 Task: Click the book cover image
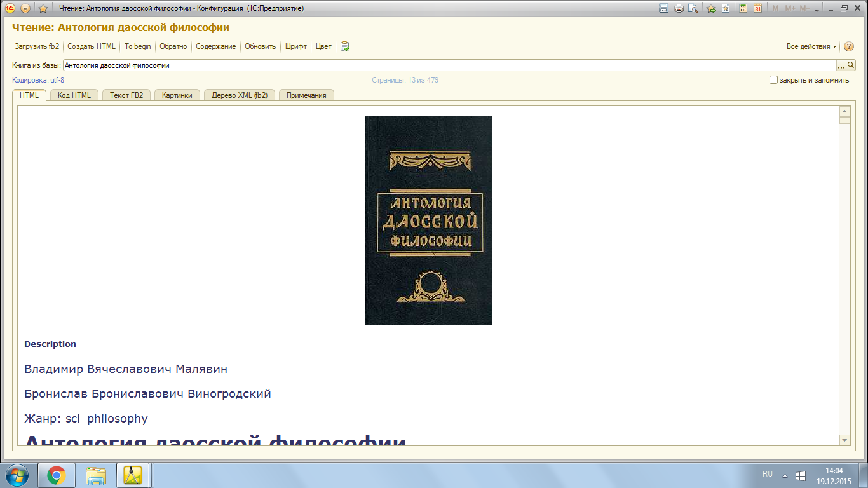pyautogui.click(x=429, y=220)
